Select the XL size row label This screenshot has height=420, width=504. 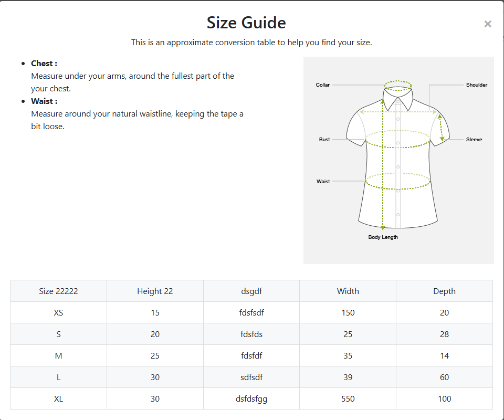(58, 398)
